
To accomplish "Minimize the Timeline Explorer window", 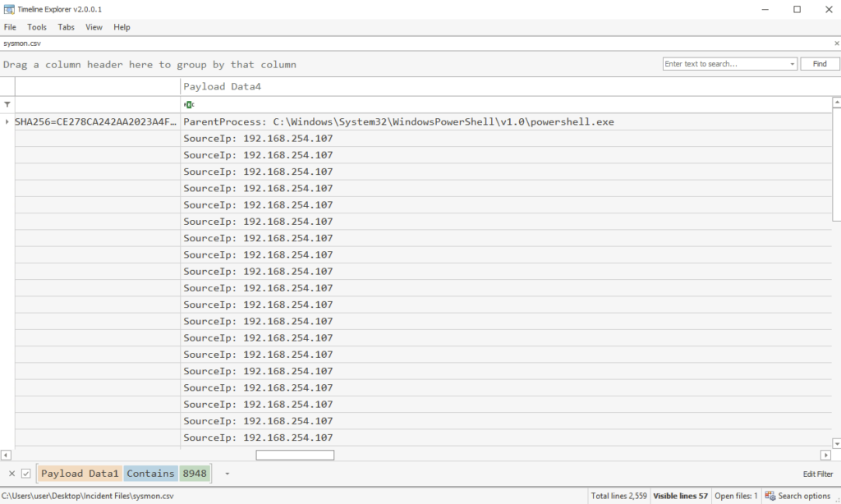I will (x=765, y=9).
